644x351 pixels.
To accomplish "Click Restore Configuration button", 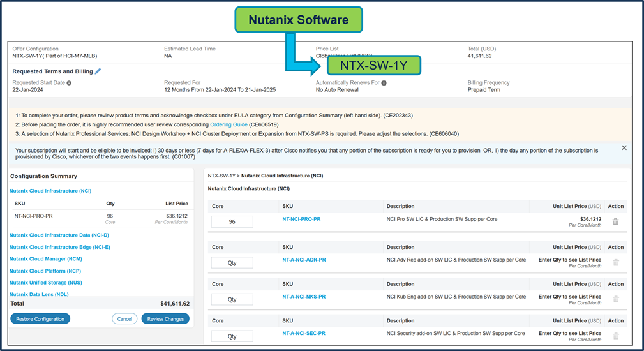I will click(40, 319).
